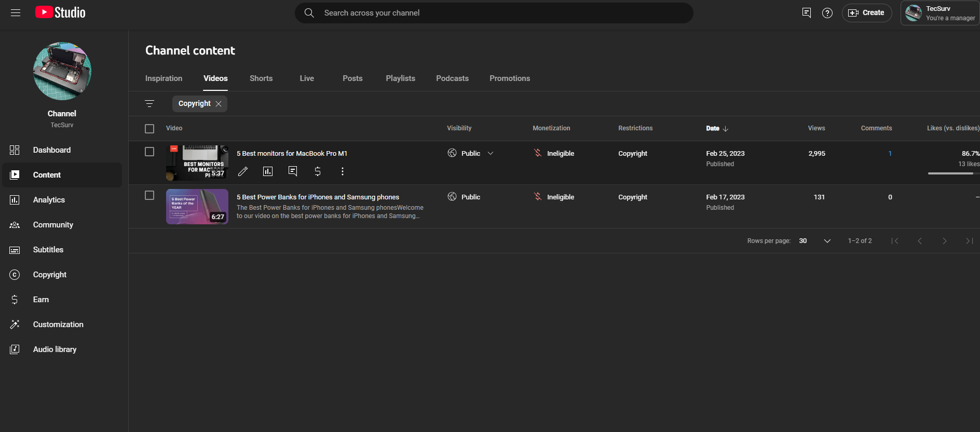Click the search across your channel field
980x432 pixels.
click(x=494, y=13)
